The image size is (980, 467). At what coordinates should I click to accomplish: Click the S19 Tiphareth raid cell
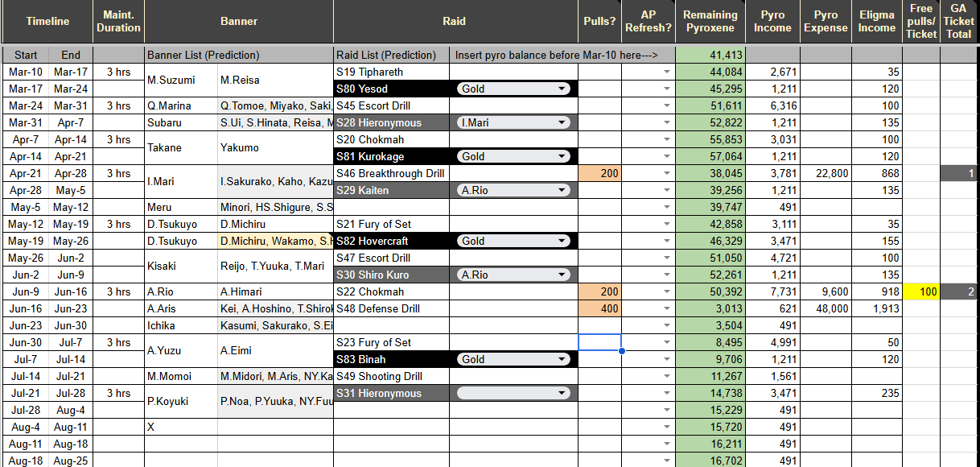coord(391,72)
